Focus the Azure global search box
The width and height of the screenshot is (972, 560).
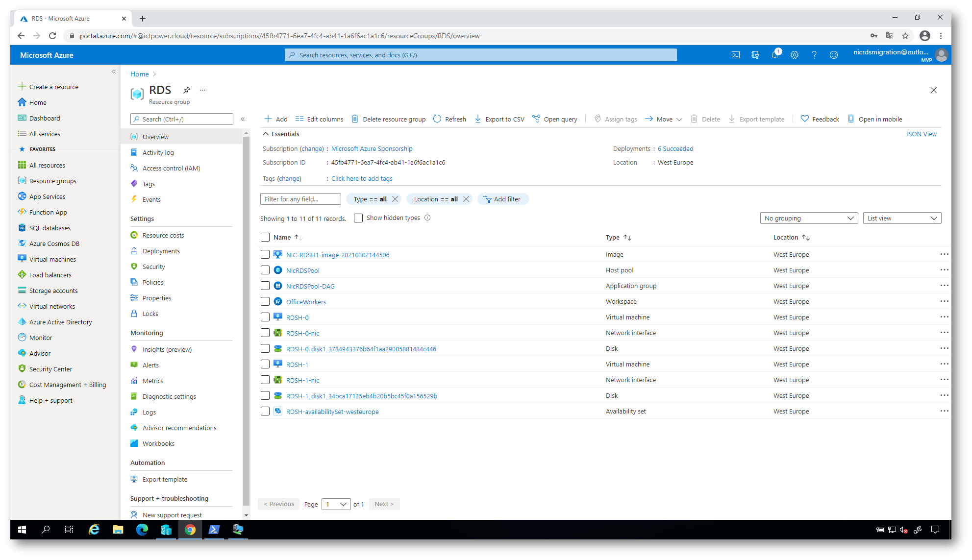tap(481, 55)
